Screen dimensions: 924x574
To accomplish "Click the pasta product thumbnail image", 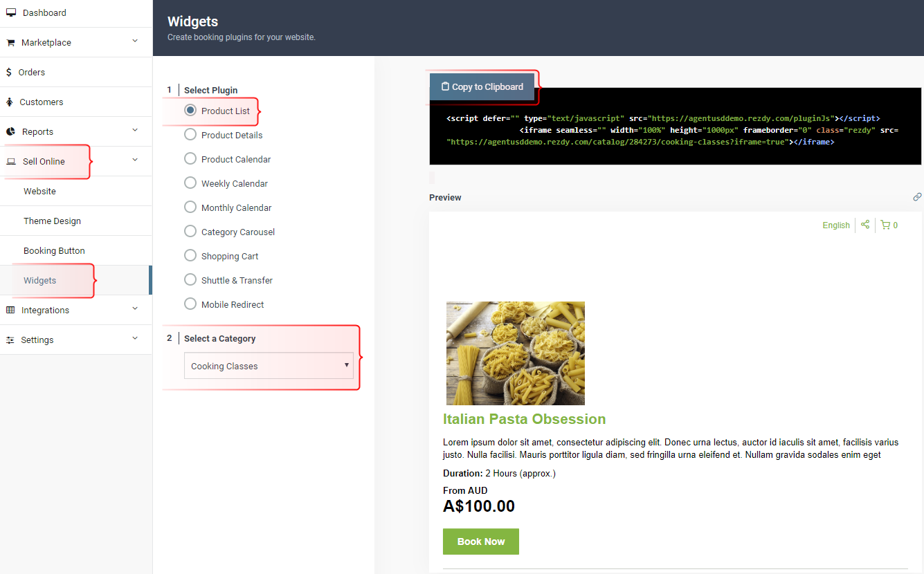I will pyautogui.click(x=516, y=353).
